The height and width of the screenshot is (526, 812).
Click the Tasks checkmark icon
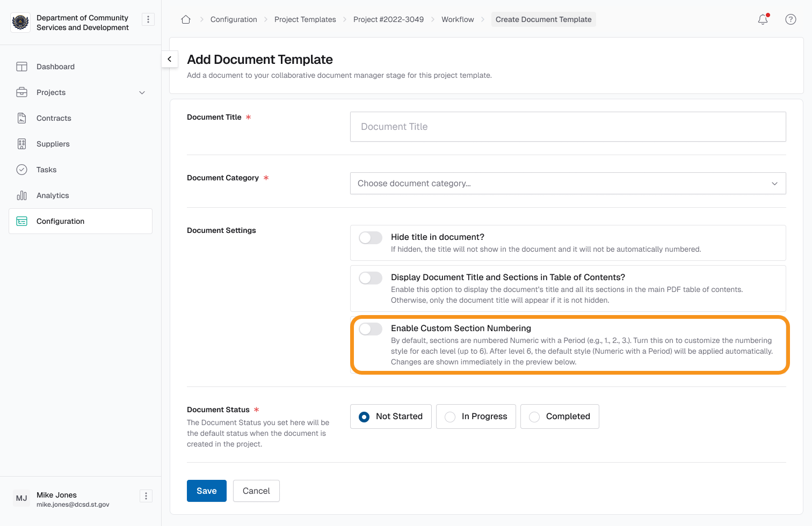click(x=21, y=170)
